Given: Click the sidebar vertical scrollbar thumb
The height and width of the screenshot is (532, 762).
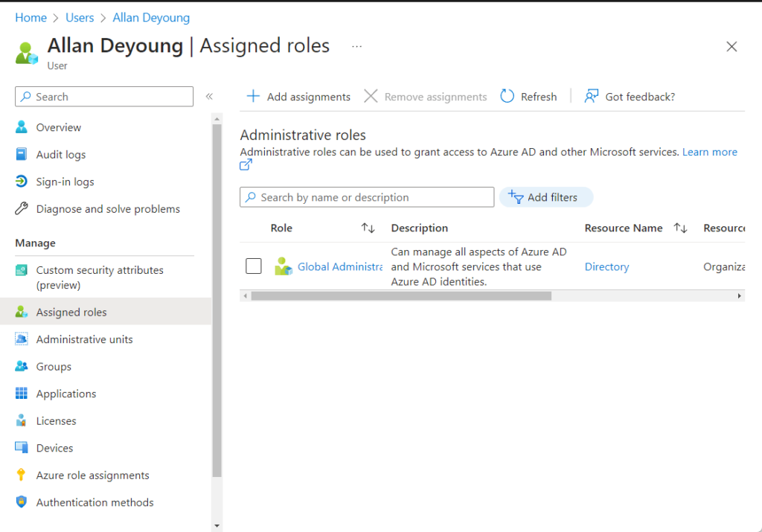Looking at the screenshot, I should pyautogui.click(x=217, y=301).
